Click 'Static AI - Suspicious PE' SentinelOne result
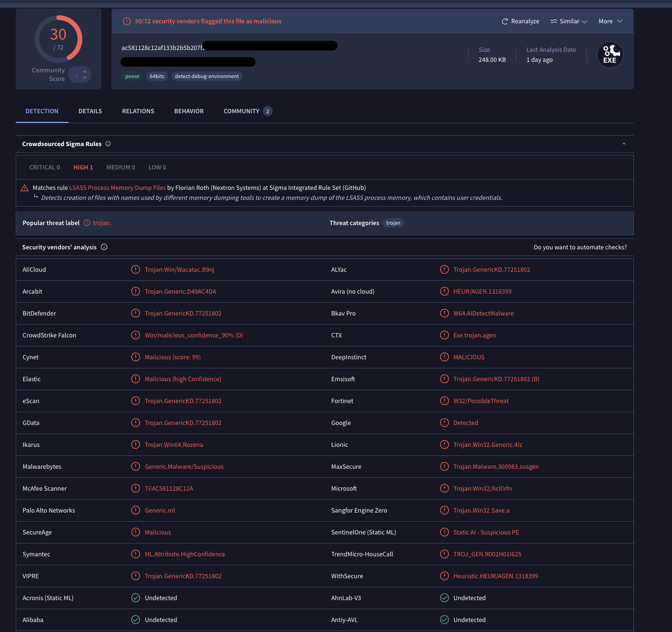This screenshot has height=632, width=672. click(x=486, y=533)
